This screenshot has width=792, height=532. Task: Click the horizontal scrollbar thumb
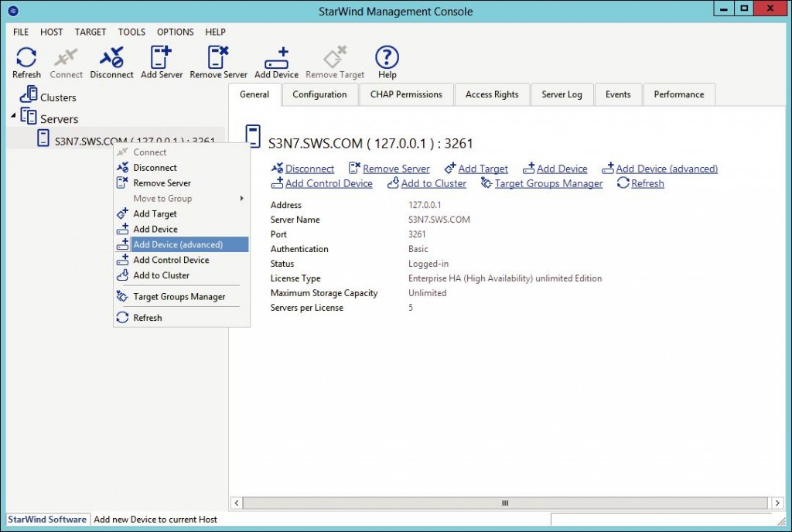point(505,503)
